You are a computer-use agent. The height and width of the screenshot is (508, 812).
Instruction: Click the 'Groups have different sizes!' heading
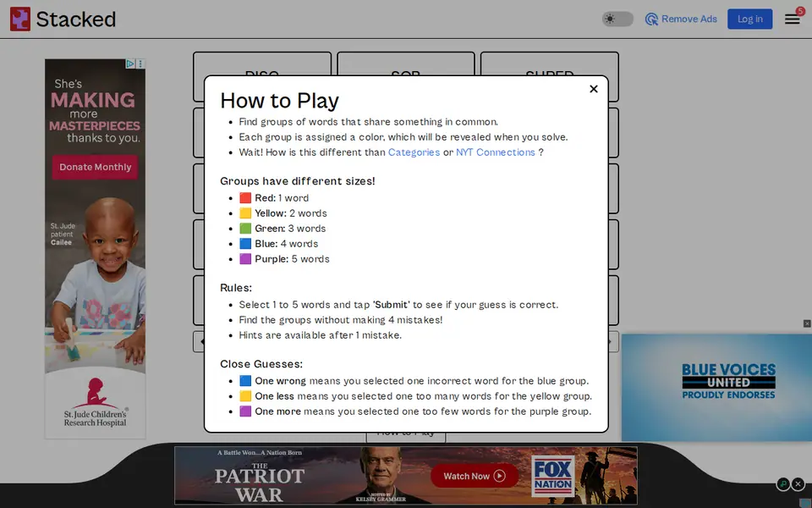tap(297, 181)
